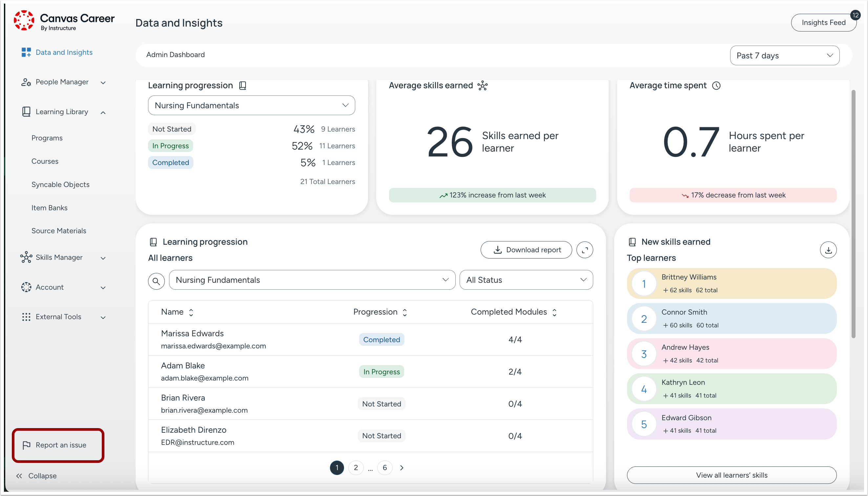Image resolution: width=868 pixels, height=496 pixels.
Task: Click the Insights Feed notification badge
Action: click(x=856, y=15)
